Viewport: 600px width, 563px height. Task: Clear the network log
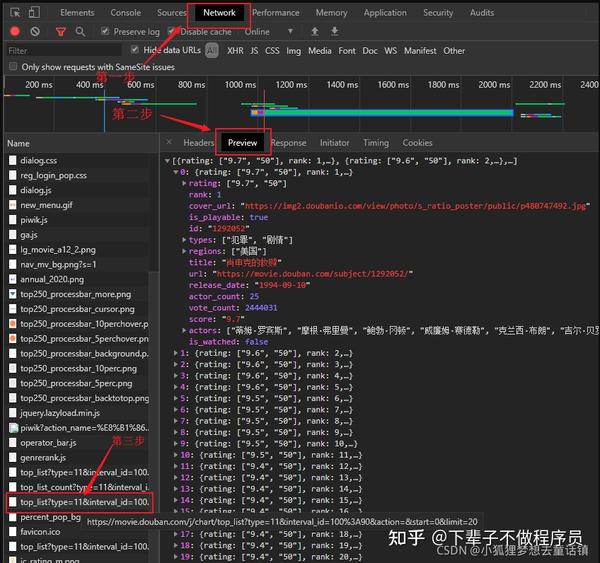point(35,31)
